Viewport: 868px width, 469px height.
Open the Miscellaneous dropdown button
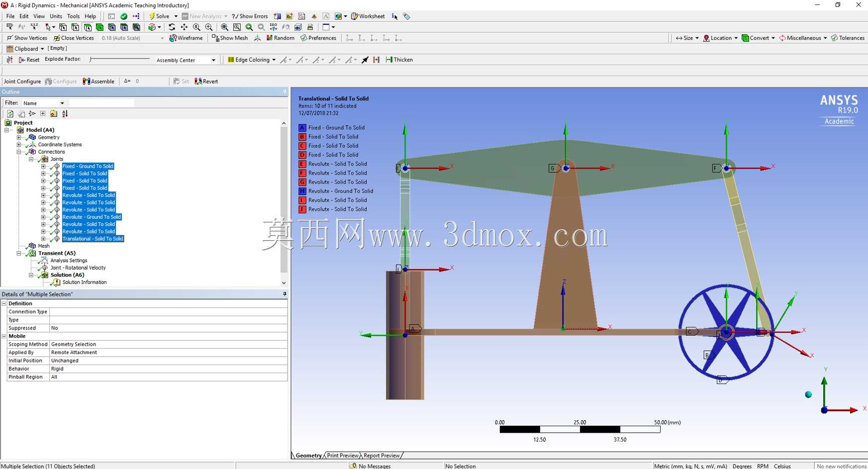pyautogui.click(x=803, y=38)
